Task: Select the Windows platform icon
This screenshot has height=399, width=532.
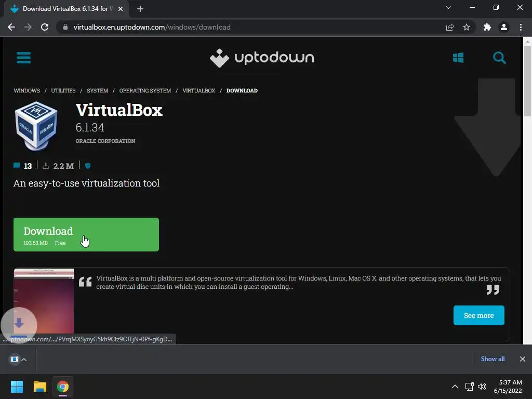Action: (x=458, y=58)
